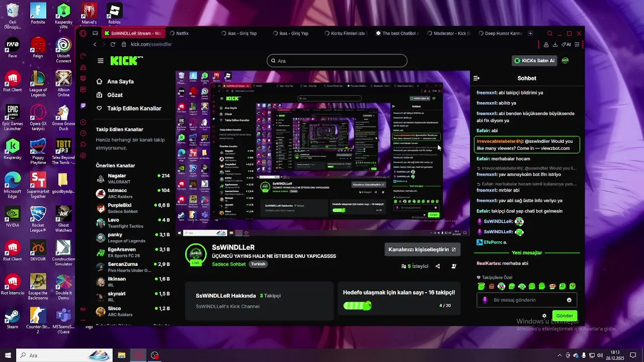Open user profile avatar menu
The height and width of the screenshot is (362, 644).
[565, 61]
